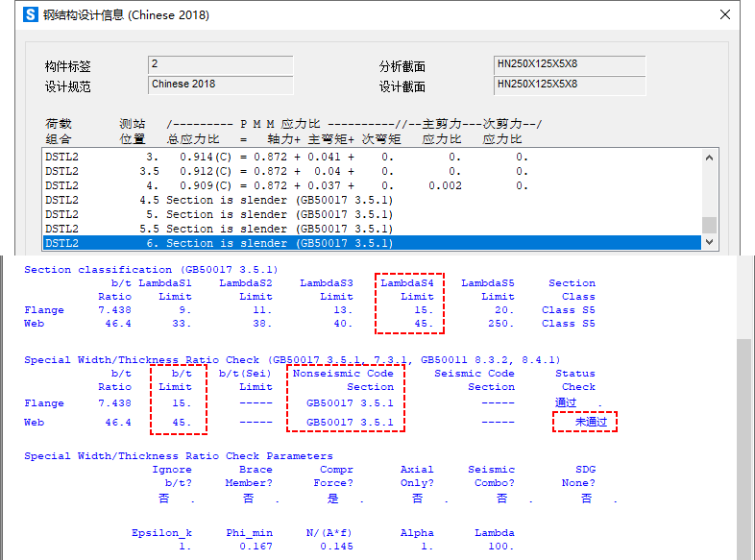Select DSTL2 station 5. slender section row
This screenshot has width=755, height=560.
288,214
